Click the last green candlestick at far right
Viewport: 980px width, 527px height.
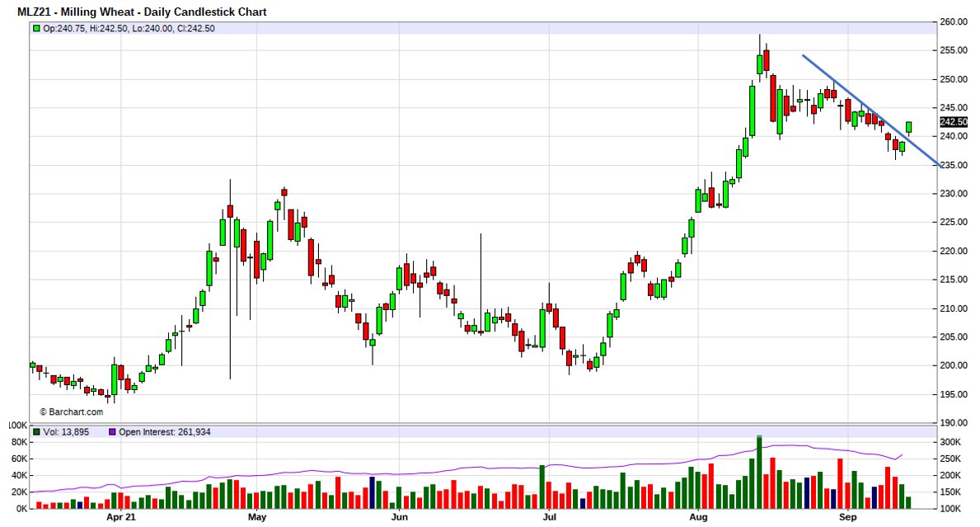909,127
